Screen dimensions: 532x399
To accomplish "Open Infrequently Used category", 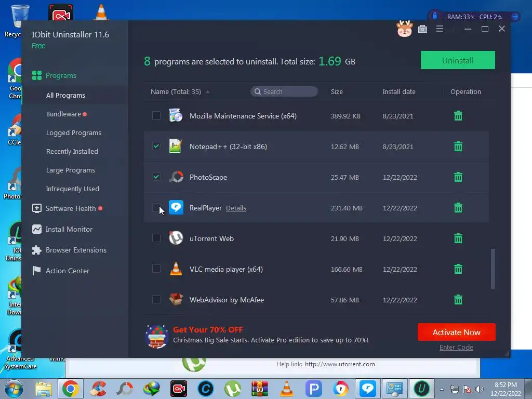I will click(x=73, y=189).
